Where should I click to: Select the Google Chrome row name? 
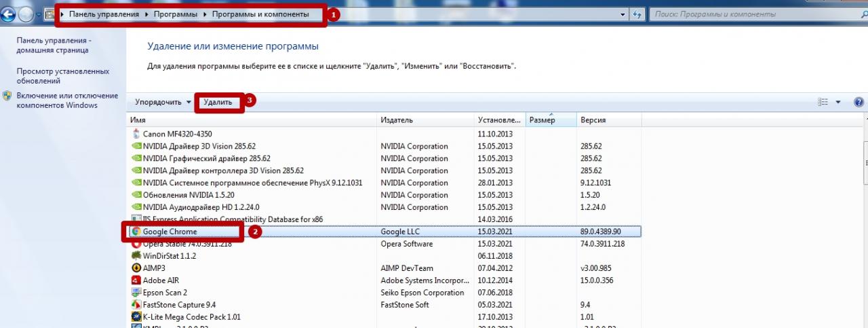point(170,232)
